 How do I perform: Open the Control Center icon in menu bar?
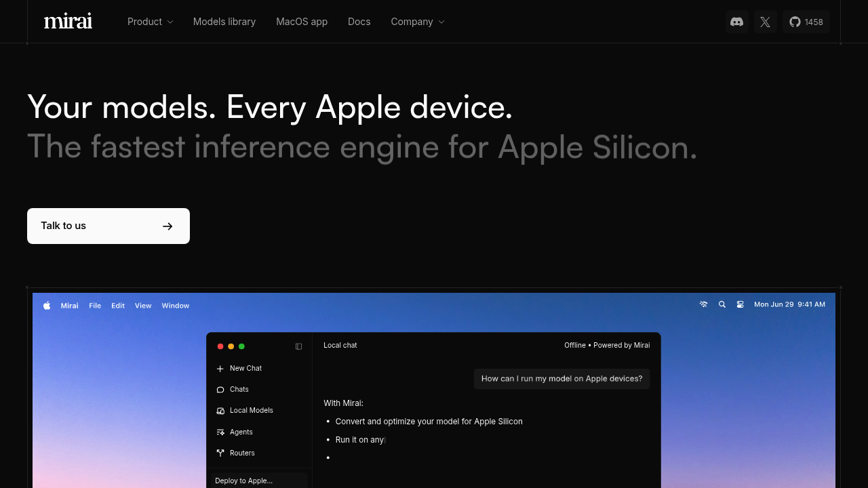[741, 305]
